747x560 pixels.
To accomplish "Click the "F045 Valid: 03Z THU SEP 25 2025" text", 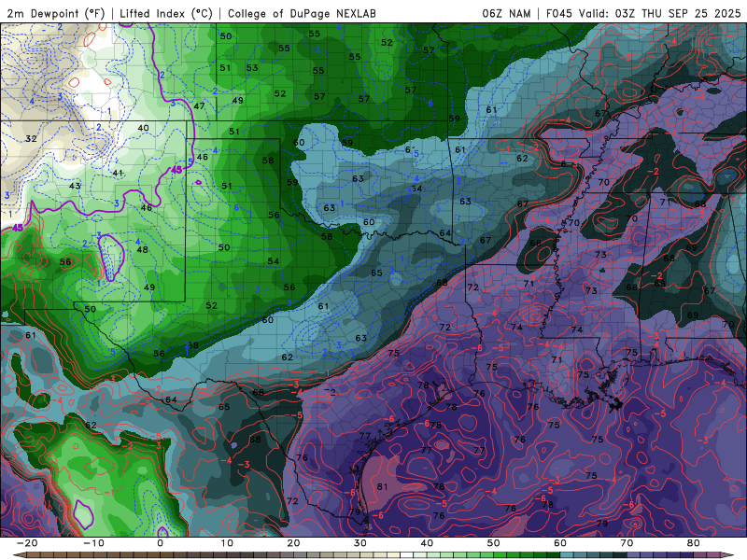I will pyautogui.click(x=643, y=13).
